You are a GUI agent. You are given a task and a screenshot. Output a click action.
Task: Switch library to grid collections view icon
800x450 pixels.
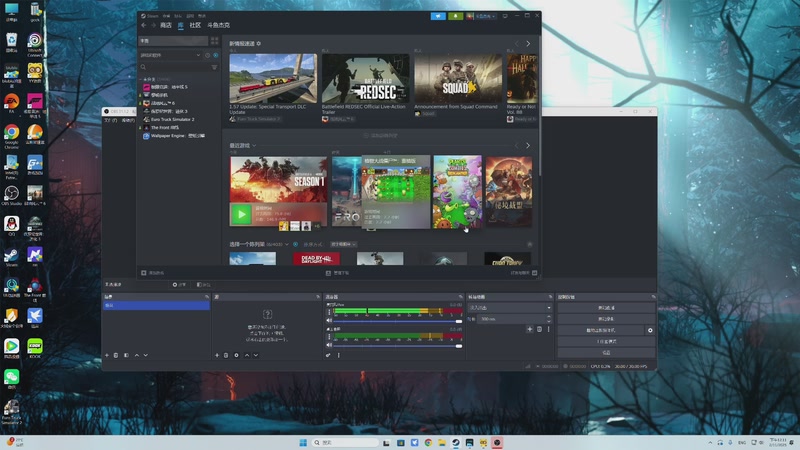[214, 40]
